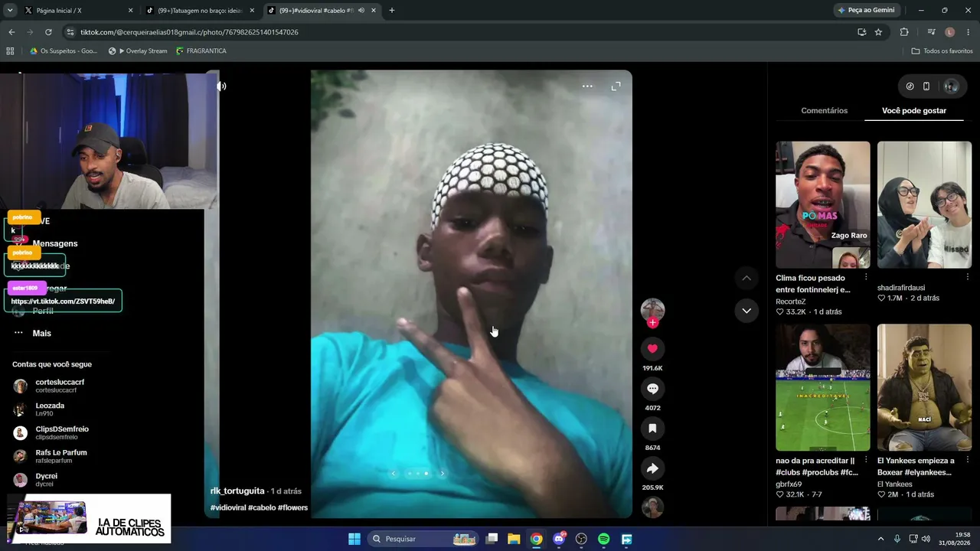This screenshot has width=980, height=551.
Task: Open the Windows Start menu
Action: tap(354, 539)
